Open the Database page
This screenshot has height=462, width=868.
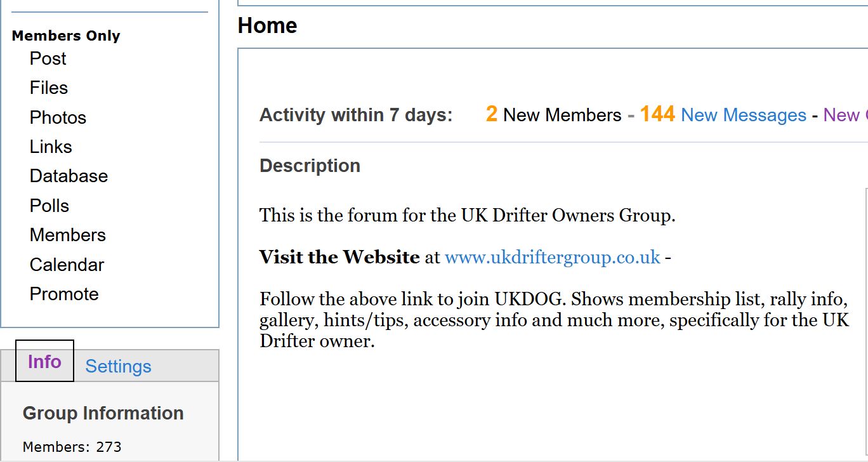[69, 176]
